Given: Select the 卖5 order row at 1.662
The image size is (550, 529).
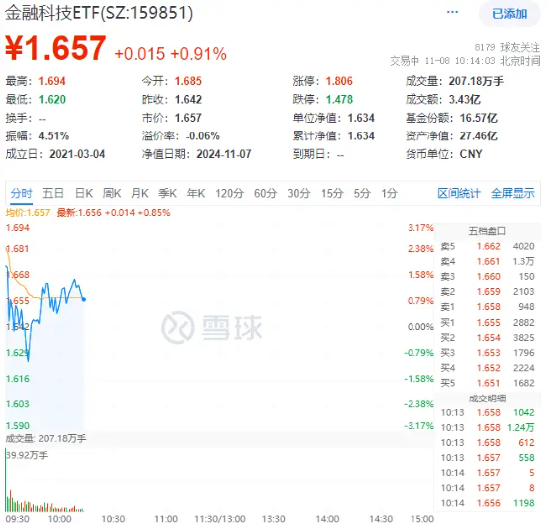Looking at the screenshot, I should point(487,246).
